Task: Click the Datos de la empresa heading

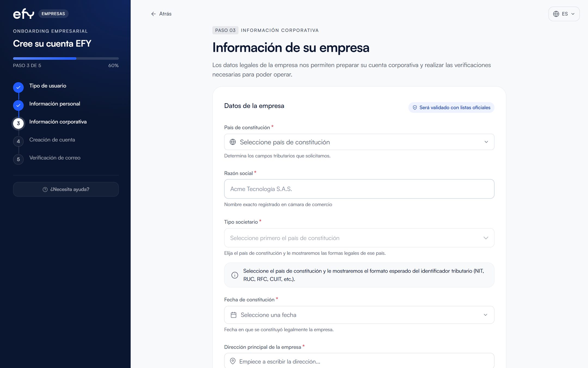Action: (254, 106)
